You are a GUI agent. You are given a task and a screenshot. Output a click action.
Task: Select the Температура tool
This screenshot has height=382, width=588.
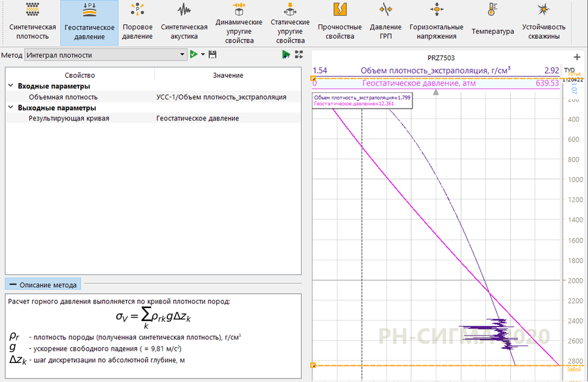[493, 22]
